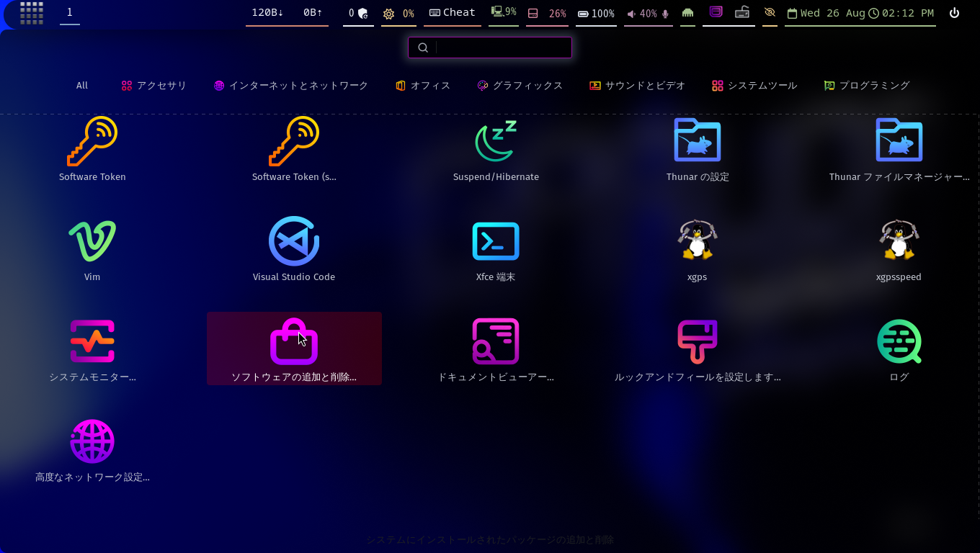This screenshot has height=553, width=980.
Task: Click the search magnifier icon
Action: [x=423, y=48]
